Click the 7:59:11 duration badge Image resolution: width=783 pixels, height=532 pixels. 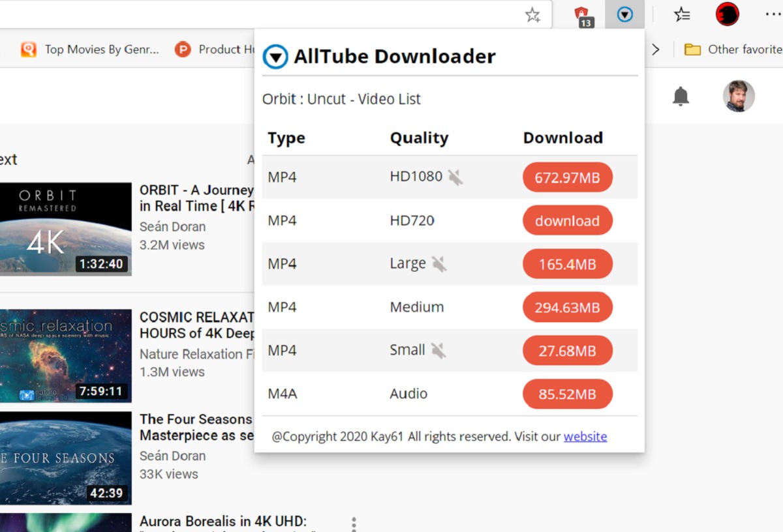tap(100, 391)
